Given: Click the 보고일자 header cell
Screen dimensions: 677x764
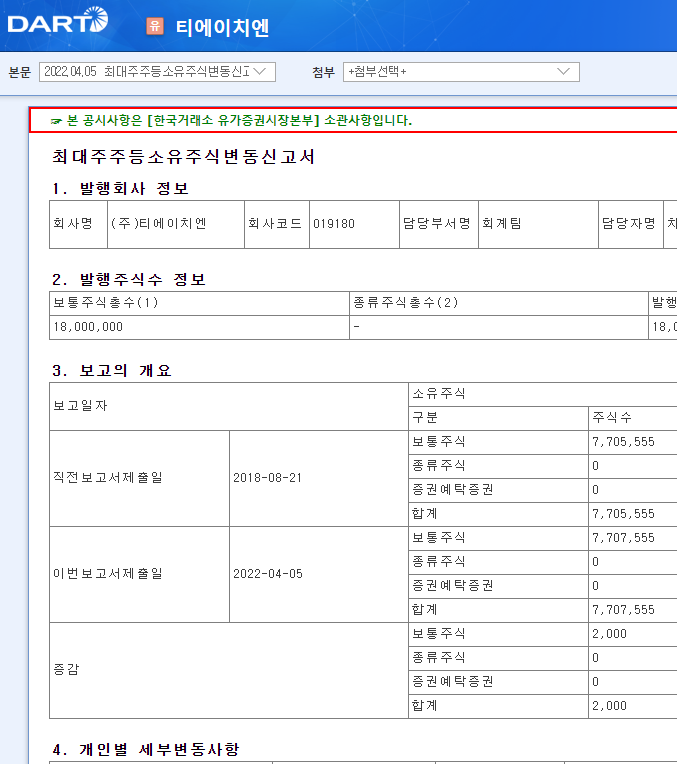Looking at the screenshot, I should pyautogui.click(x=229, y=406).
